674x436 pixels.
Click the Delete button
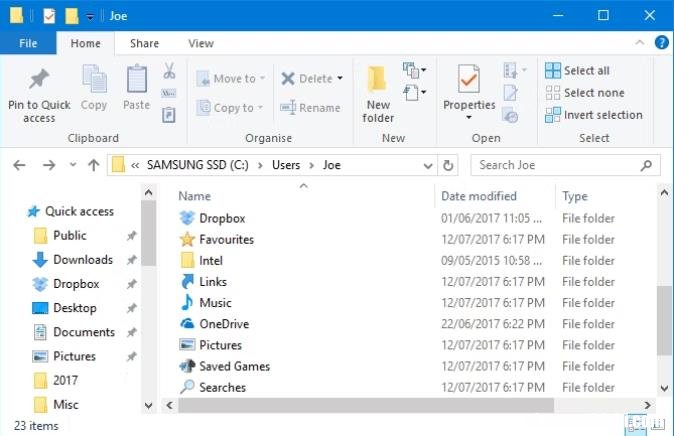pyautogui.click(x=306, y=79)
